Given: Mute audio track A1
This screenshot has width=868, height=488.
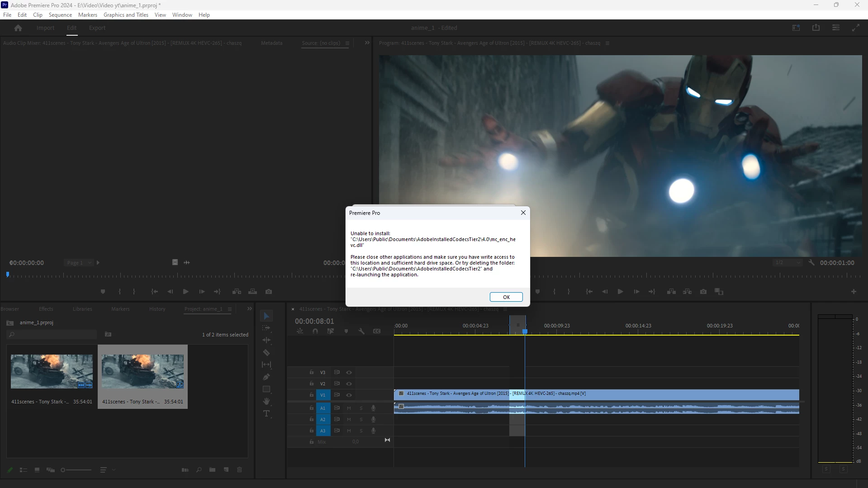Looking at the screenshot, I should pos(349,408).
